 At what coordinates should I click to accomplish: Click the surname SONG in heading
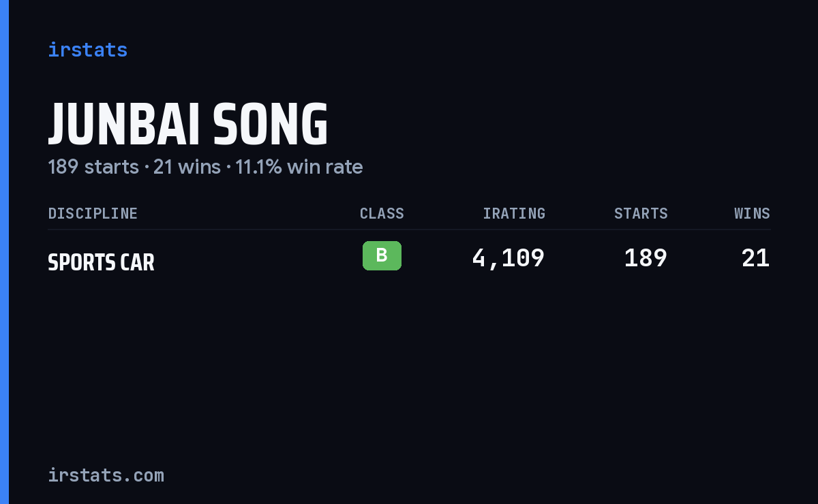tap(270, 125)
